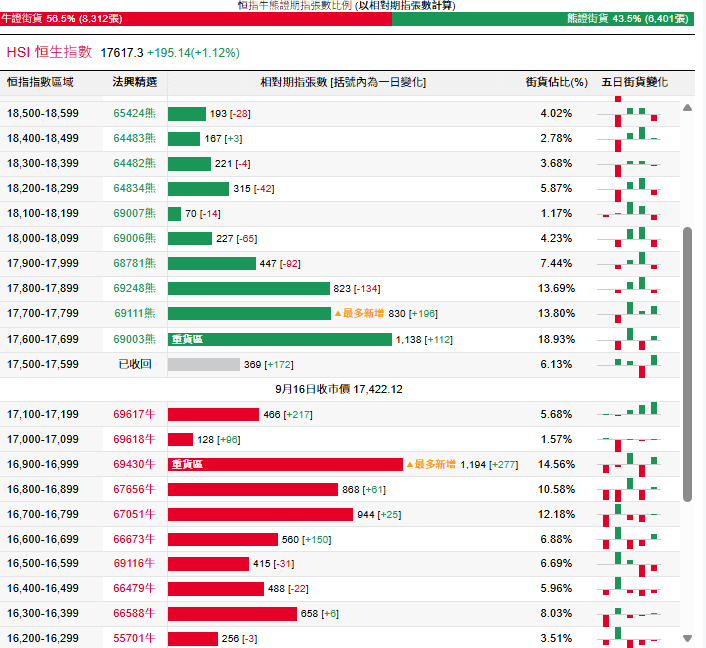Open five-day chart for the 17,100-17,199 row
The image size is (706, 648).
click(630, 414)
